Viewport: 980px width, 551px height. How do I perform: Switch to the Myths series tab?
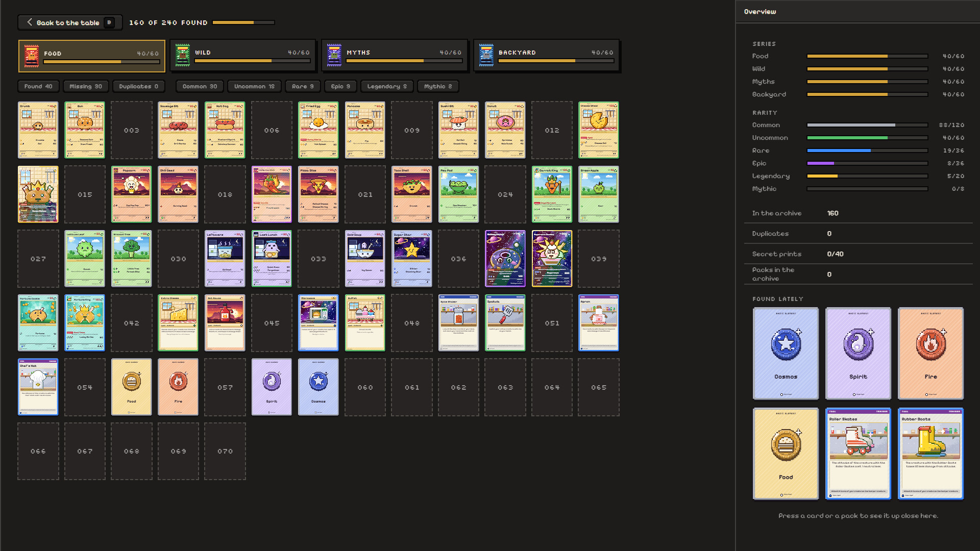coord(395,55)
